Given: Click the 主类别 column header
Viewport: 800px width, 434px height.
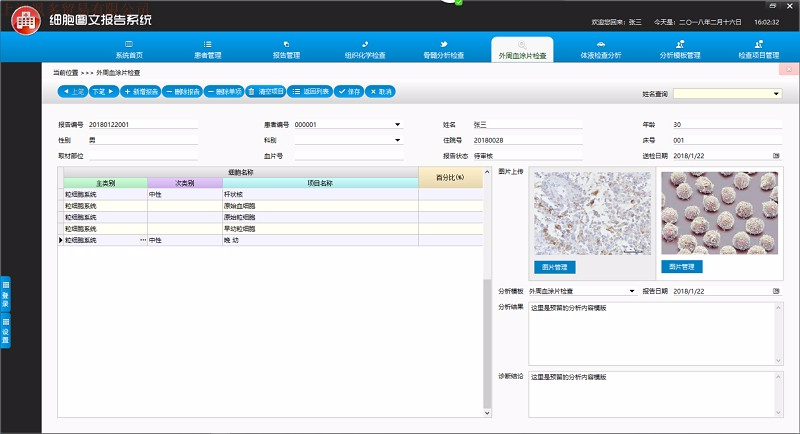Looking at the screenshot, I should point(106,183).
